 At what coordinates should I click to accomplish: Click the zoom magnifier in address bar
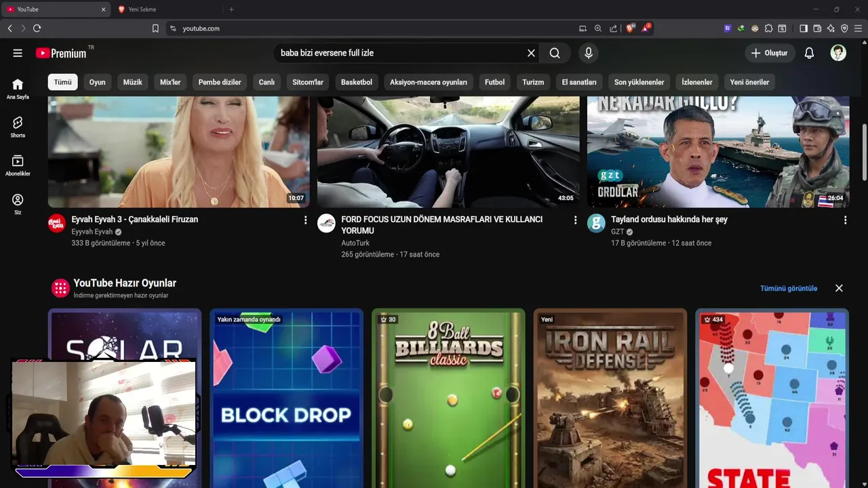pos(598,28)
